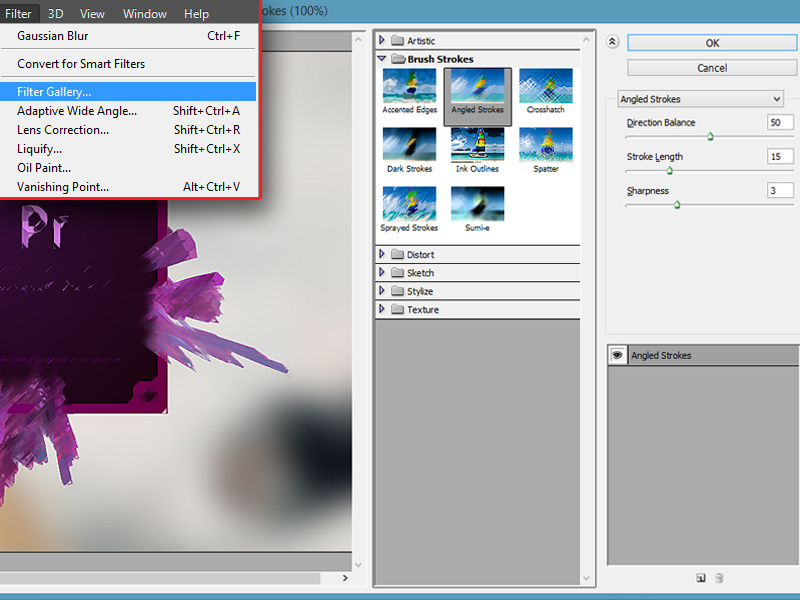Click the Stylize folder icon

pos(397,291)
